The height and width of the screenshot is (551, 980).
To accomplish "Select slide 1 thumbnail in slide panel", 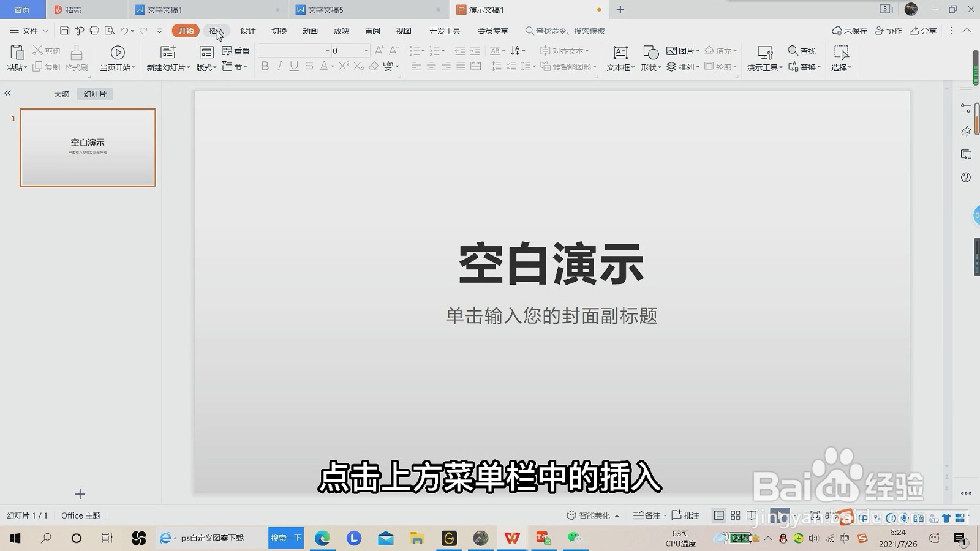I will (88, 147).
